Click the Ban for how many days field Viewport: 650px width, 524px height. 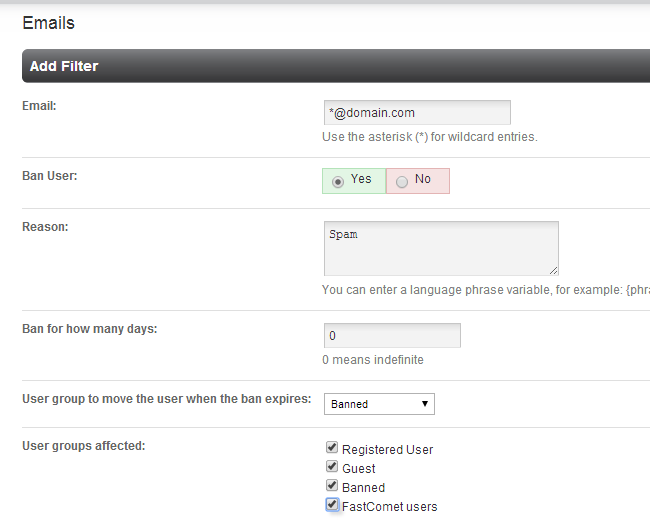click(x=392, y=335)
